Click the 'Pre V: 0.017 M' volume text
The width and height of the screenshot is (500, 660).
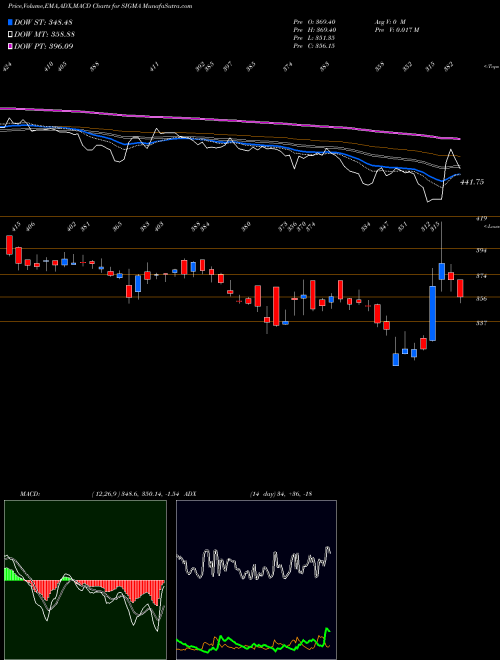[x=396, y=30]
